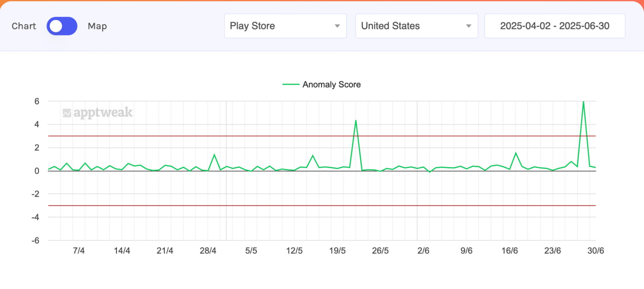Click the date range field 2025-04-02 - 2025-06-30

click(x=555, y=26)
